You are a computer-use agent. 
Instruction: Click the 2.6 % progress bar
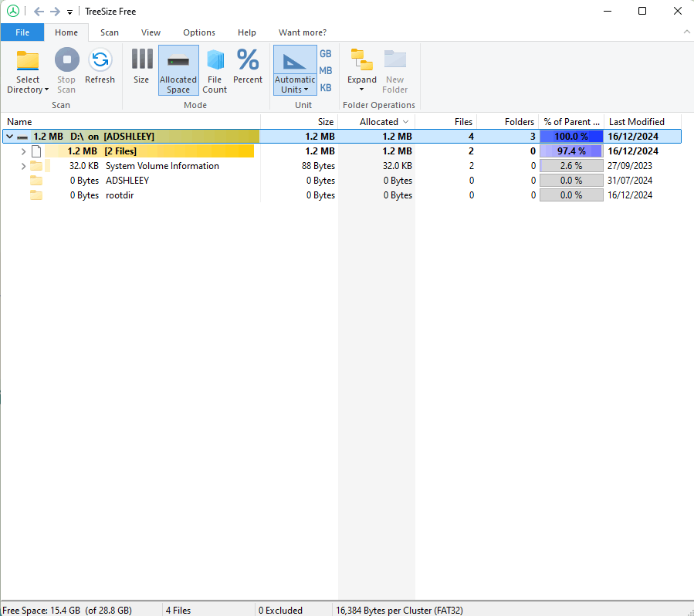click(571, 166)
